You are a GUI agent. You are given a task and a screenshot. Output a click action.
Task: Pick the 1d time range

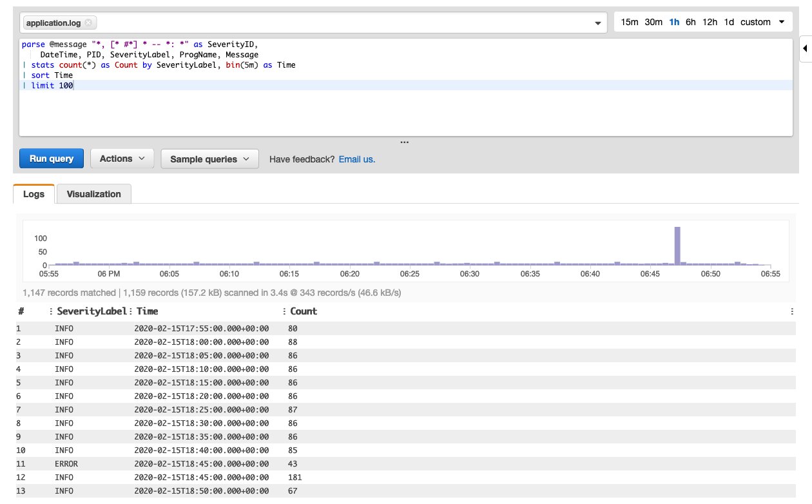pyautogui.click(x=729, y=22)
